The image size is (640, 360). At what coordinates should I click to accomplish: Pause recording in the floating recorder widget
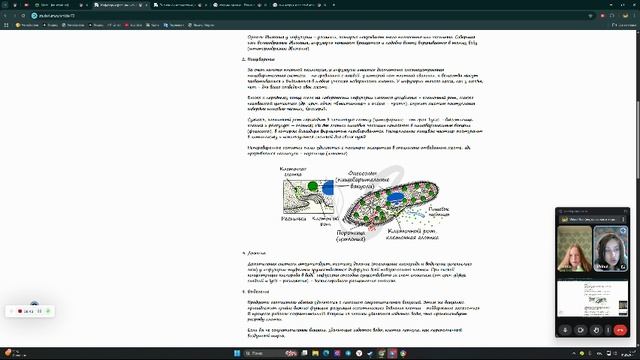(x=40, y=311)
